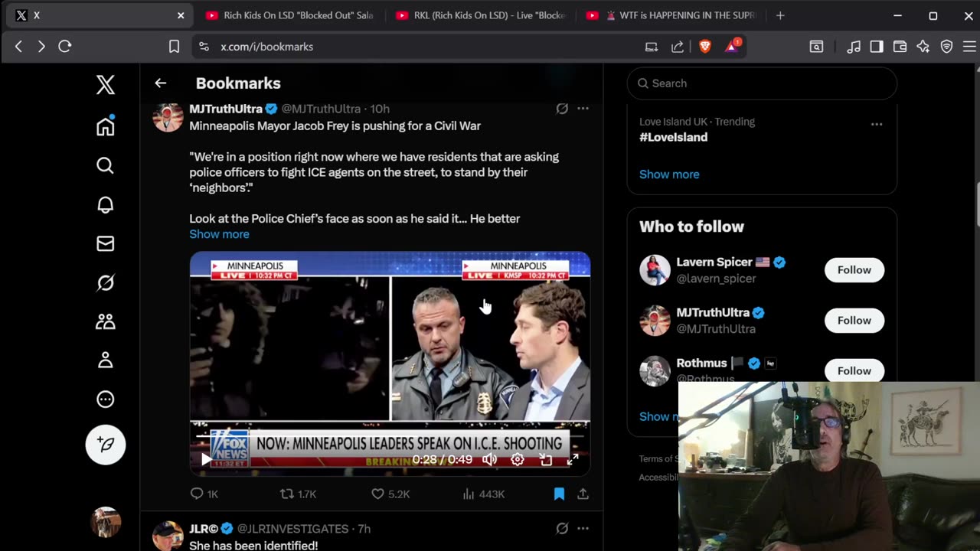This screenshot has height=551, width=980.
Task: Open browser main hamburger menu
Action: 969,47
